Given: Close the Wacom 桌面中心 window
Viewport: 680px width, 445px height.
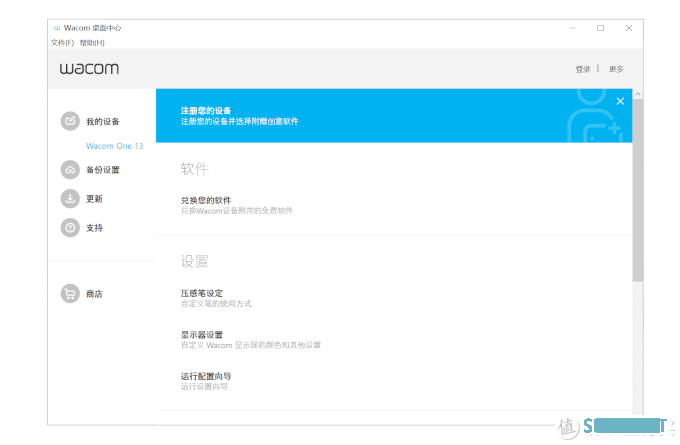Looking at the screenshot, I should click(629, 28).
